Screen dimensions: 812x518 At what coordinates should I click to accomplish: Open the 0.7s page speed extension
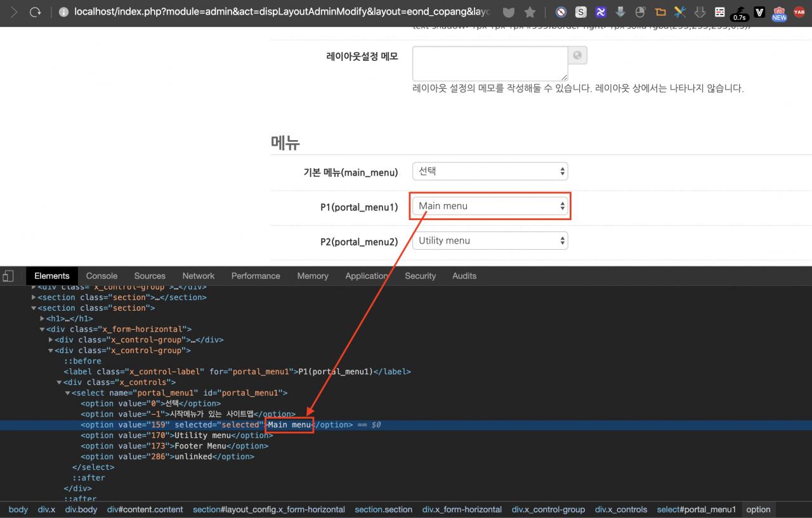[739, 13]
